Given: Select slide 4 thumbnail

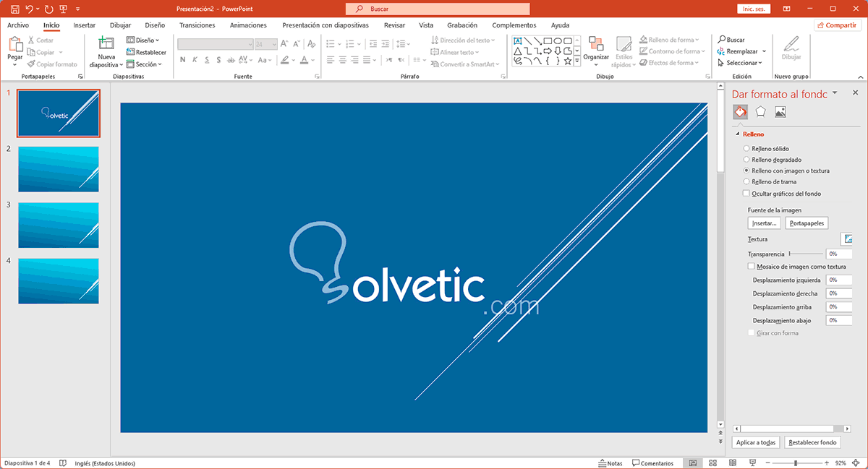Looking at the screenshot, I should tap(59, 281).
